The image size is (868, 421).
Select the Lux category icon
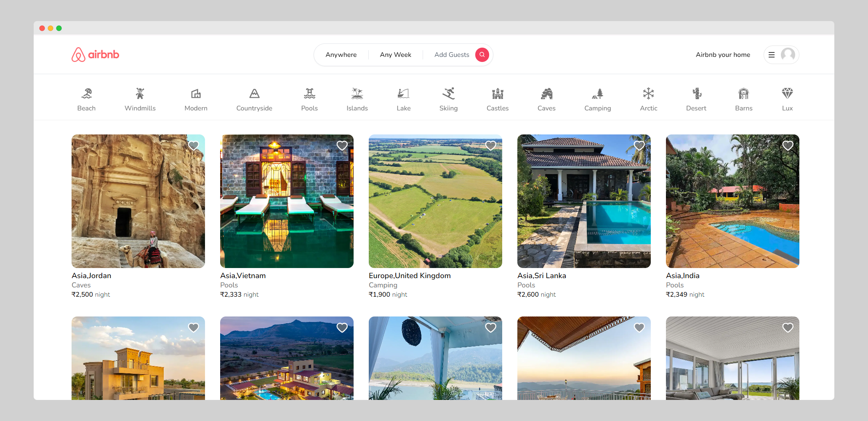point(787,98)
